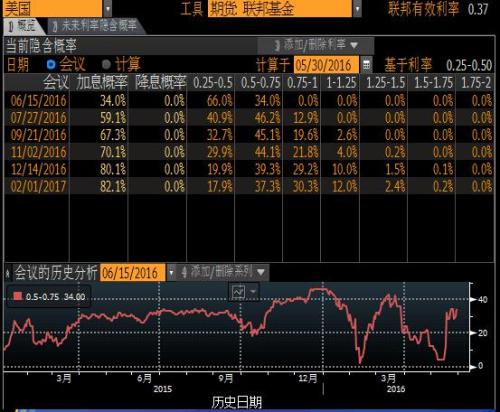The height and width of the screenshot is (412, 500).
Task: Open the dropdown arrow beside 美国
Action: pyautogui.click(x=108, y=8)
